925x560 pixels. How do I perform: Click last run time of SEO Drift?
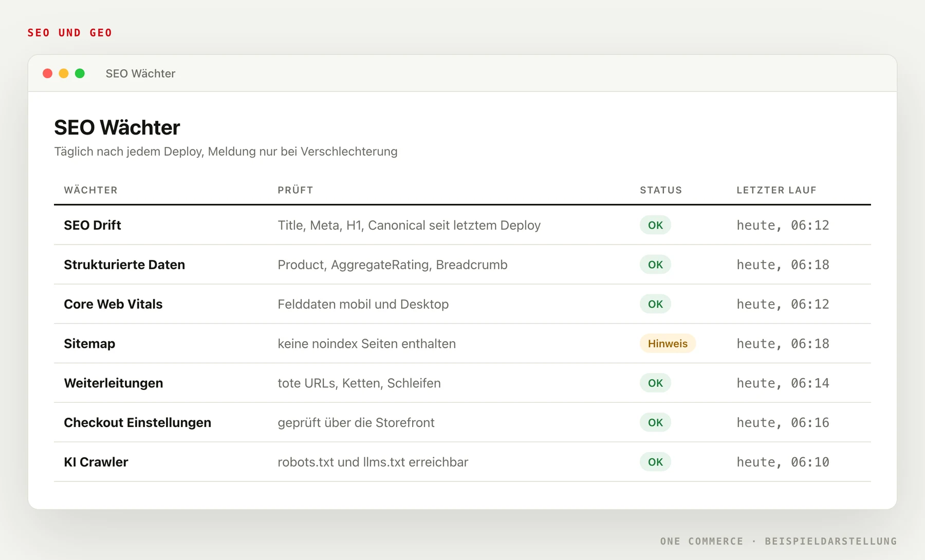pos(783,225)
